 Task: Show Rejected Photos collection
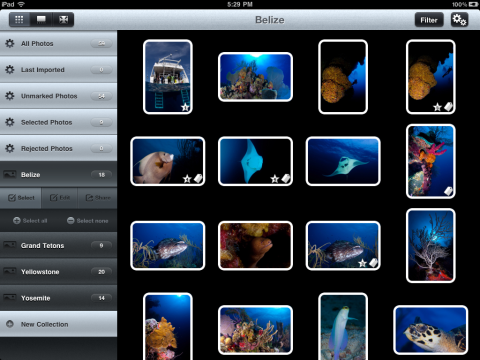coord(58,148)
